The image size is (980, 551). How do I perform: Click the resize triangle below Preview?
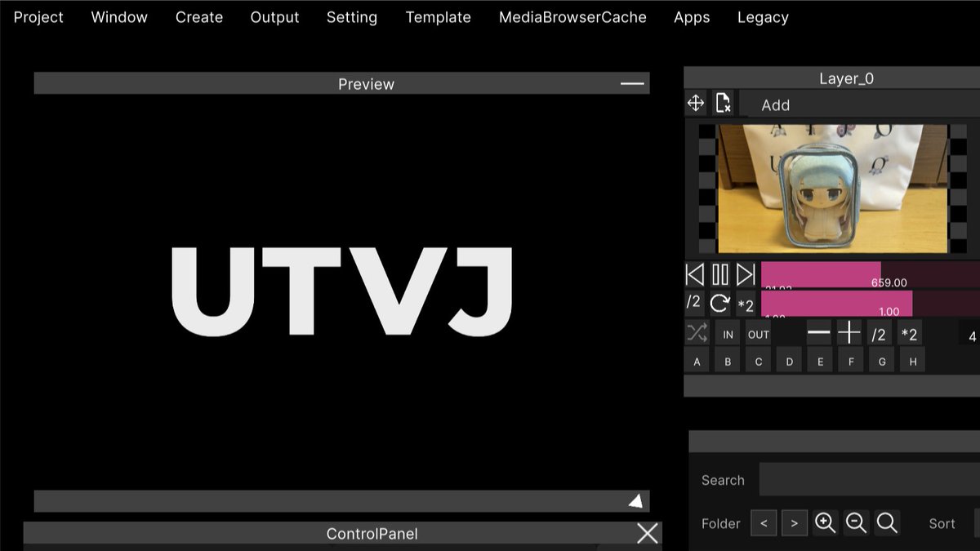click(x=635, y=501)
